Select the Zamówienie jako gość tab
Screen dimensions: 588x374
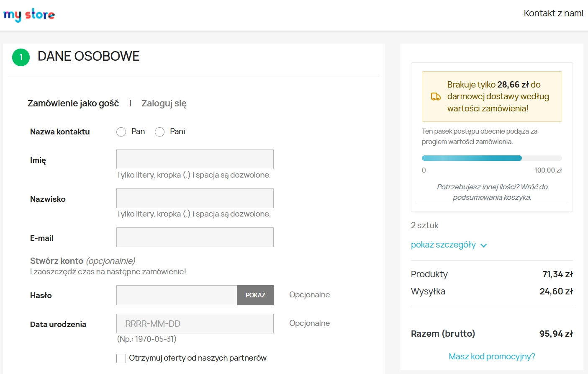[73, 103]
